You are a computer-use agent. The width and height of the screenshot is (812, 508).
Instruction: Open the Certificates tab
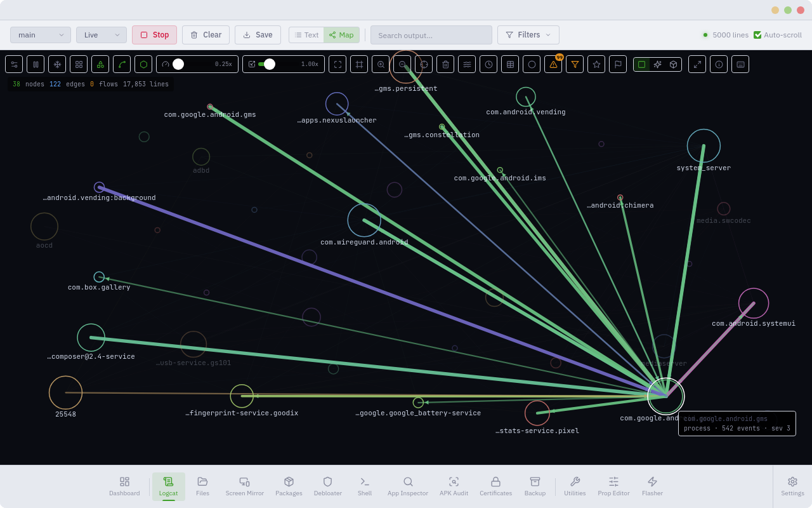click(496, 486)
